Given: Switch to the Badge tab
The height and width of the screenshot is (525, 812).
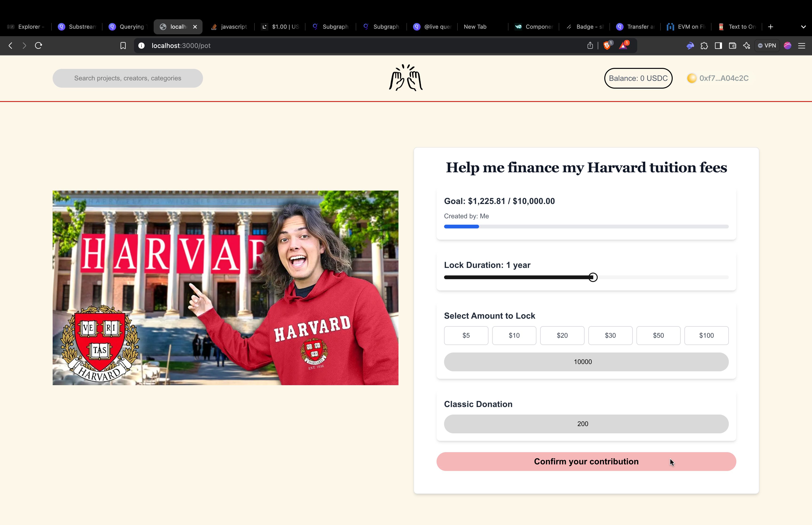Looking at the screenshot, I should click(585, 27).
